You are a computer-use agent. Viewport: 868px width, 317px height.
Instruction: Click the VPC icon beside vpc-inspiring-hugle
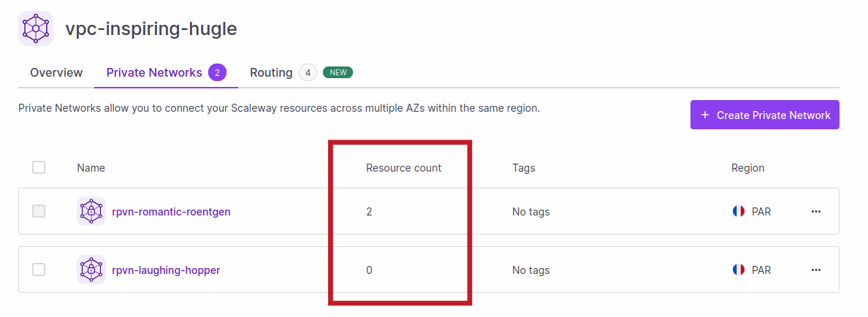36,28
